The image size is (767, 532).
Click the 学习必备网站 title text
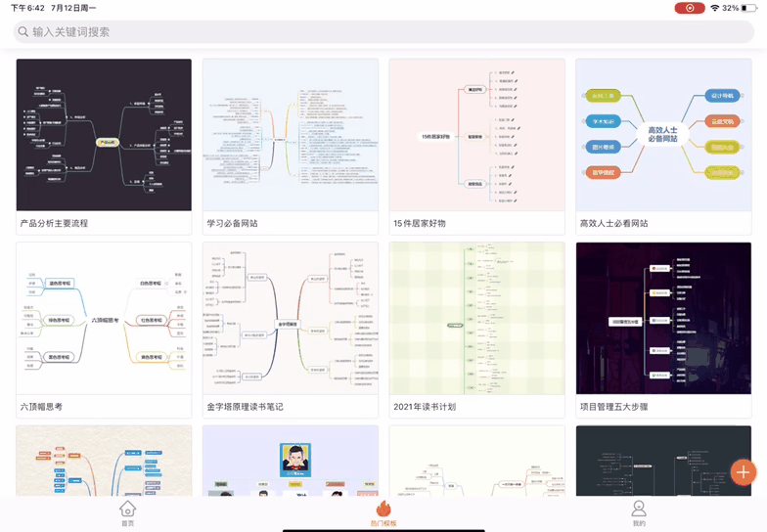pos(233,223)
